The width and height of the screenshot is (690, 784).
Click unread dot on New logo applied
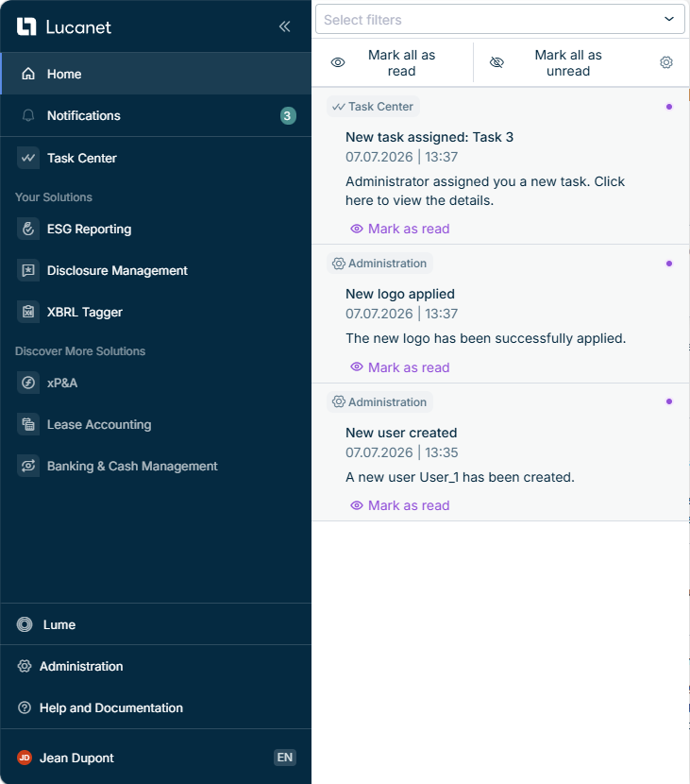[669, 264]
